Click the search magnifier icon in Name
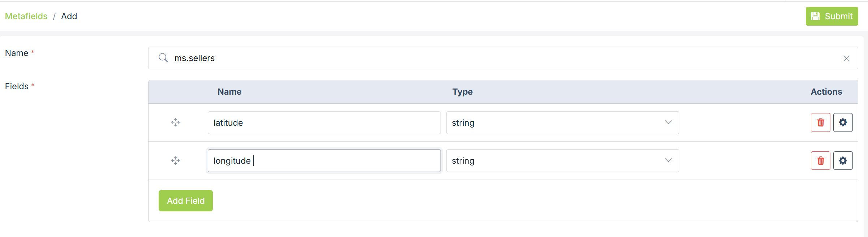This screenshot has width=868, height=237. (x=163, y=58)
